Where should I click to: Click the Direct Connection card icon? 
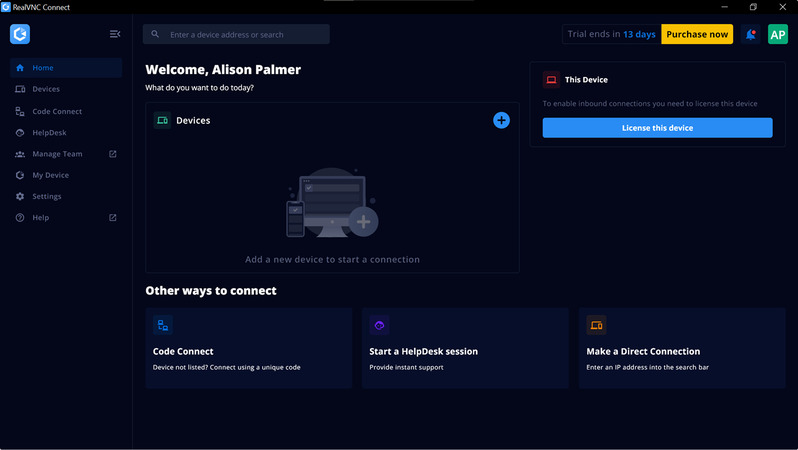pos(596,325)
